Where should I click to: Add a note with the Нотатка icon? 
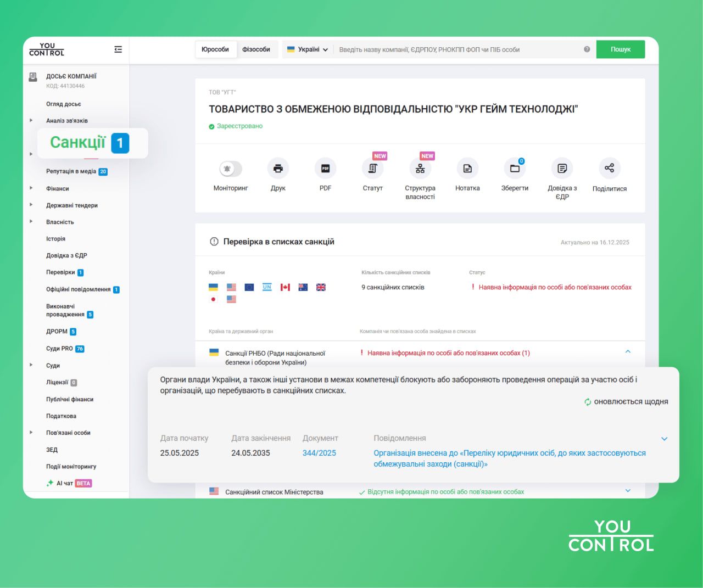[467, 169]
